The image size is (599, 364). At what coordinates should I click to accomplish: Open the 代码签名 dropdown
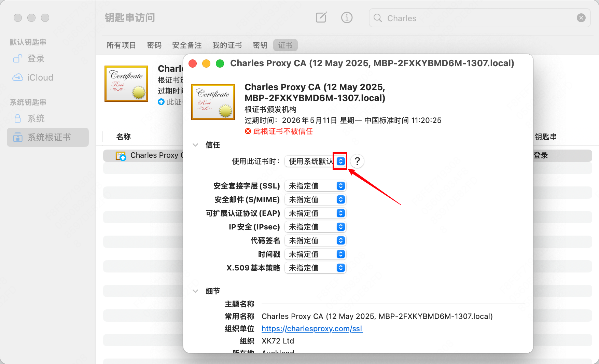tap(315, 240)
